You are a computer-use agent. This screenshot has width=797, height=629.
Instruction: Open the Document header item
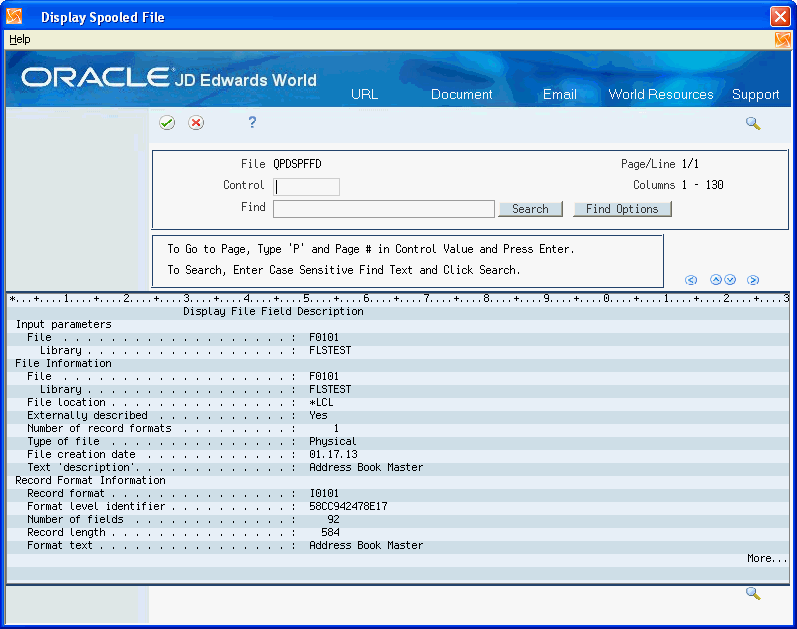point(462,94)
